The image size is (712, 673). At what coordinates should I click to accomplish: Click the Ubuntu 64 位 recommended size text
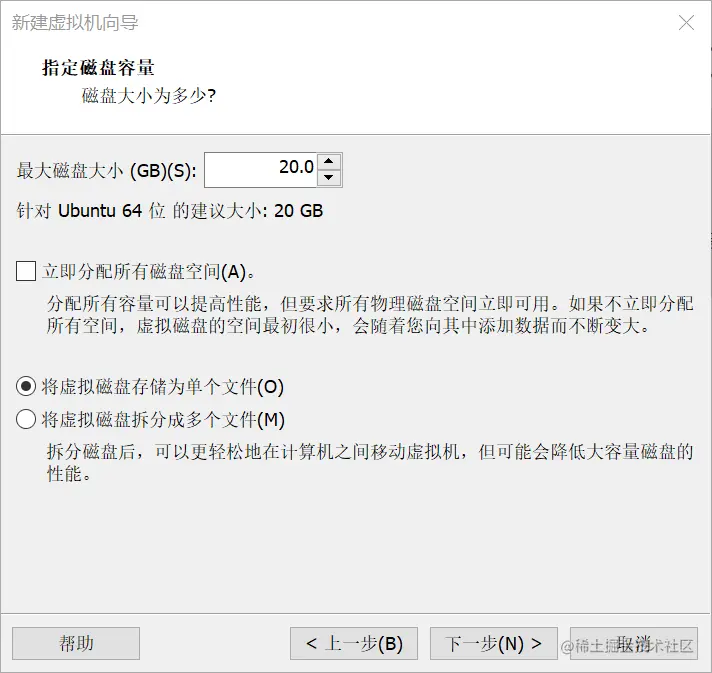(170, 211)
